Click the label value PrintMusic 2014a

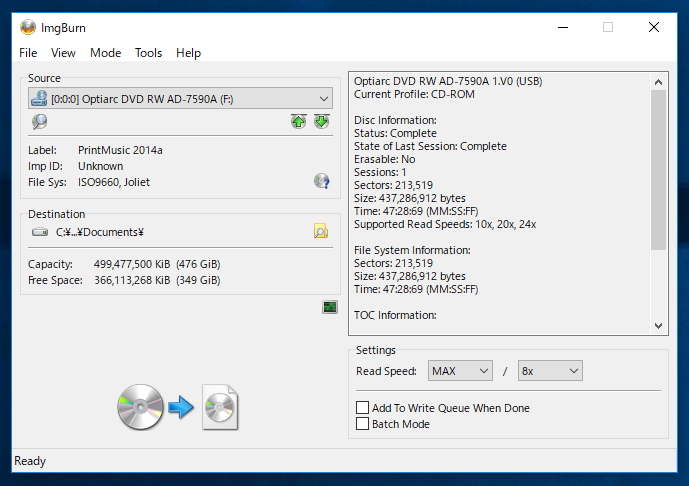click(x=120, y=150)
